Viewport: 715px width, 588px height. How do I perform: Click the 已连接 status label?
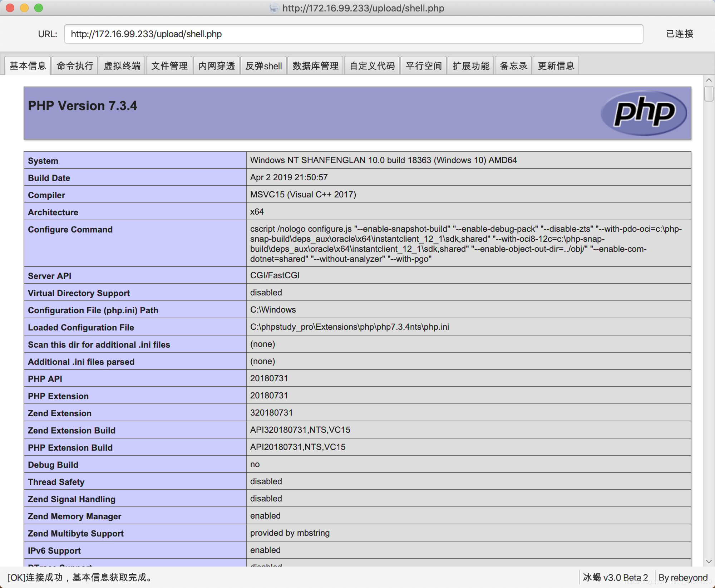click(x=680, y=34)
